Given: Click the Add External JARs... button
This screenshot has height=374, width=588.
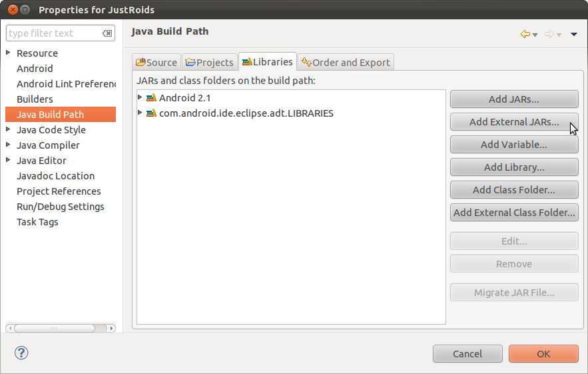Looking at the screenshot, I should (x=514, y=121).
